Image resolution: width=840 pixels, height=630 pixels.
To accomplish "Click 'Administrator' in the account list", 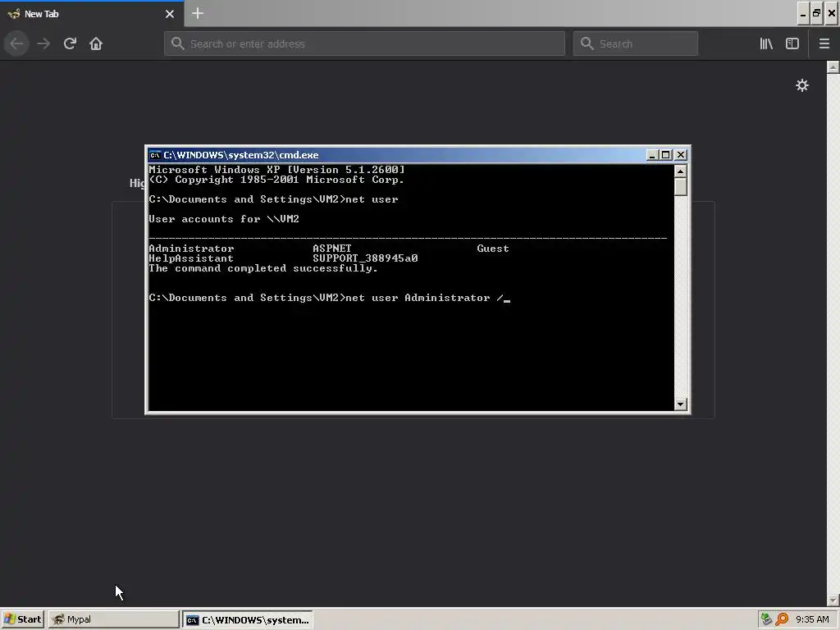I will coord(191,249).
